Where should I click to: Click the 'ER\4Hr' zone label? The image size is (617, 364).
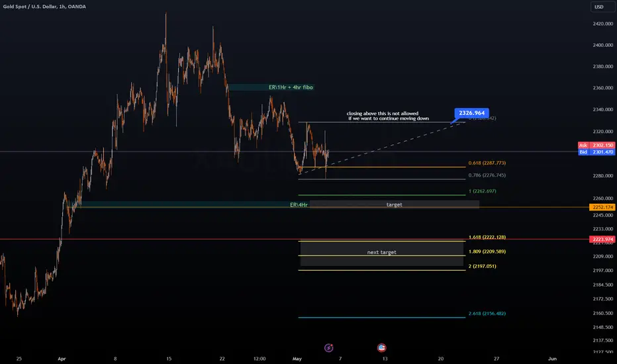click(x=299, y=205)
